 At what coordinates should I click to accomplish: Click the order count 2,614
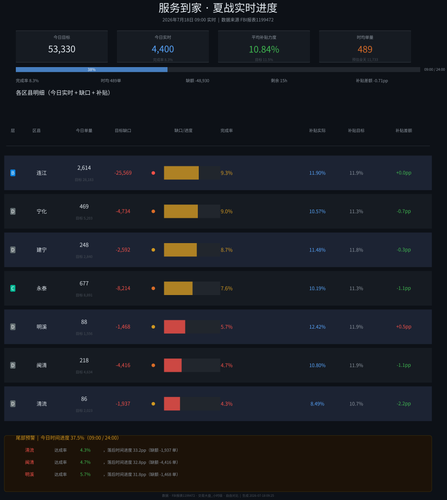84,168
